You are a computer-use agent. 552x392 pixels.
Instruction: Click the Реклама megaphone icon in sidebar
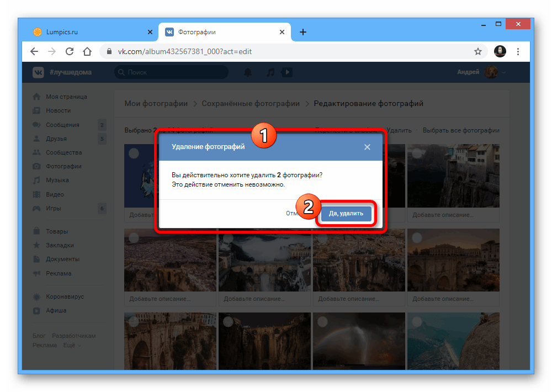36,273
